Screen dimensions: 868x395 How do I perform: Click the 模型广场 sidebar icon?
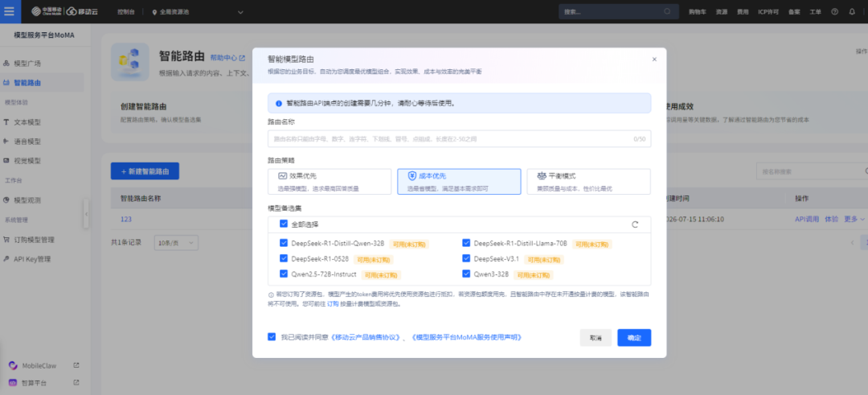click(x=6, y=64)
